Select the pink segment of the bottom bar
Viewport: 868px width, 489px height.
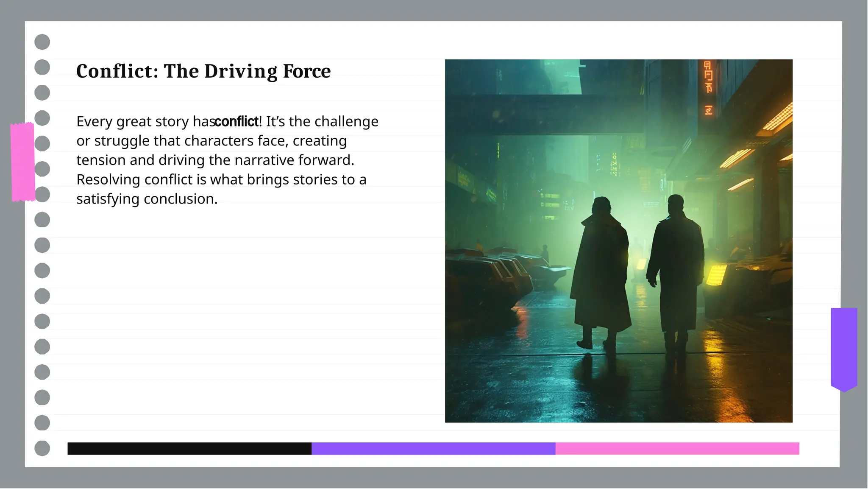[677, 448]
